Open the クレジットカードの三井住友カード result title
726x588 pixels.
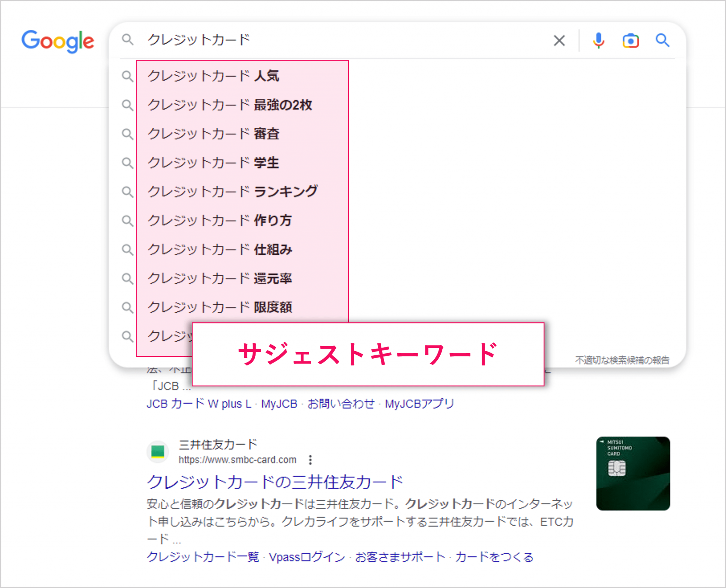pyautogui.click(x=275, y=482)
